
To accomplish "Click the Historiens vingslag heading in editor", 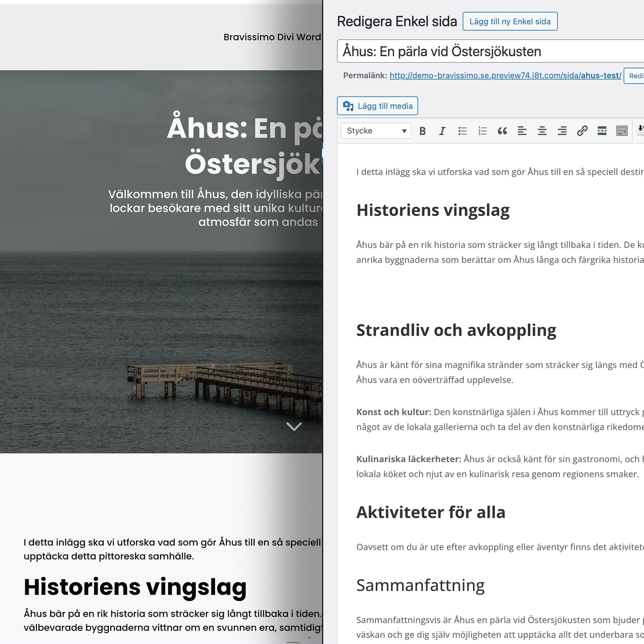I will [x=433, y=210].
